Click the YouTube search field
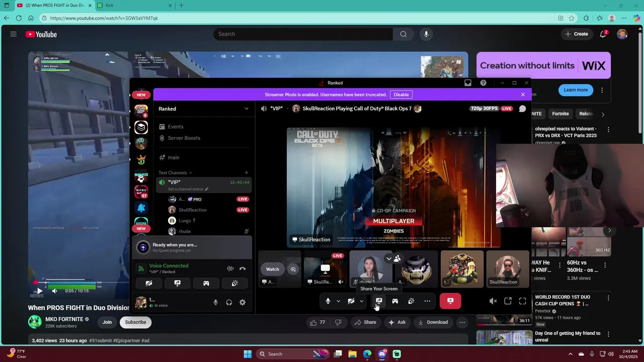Screen dimensions: 644x362 point(303,34)
